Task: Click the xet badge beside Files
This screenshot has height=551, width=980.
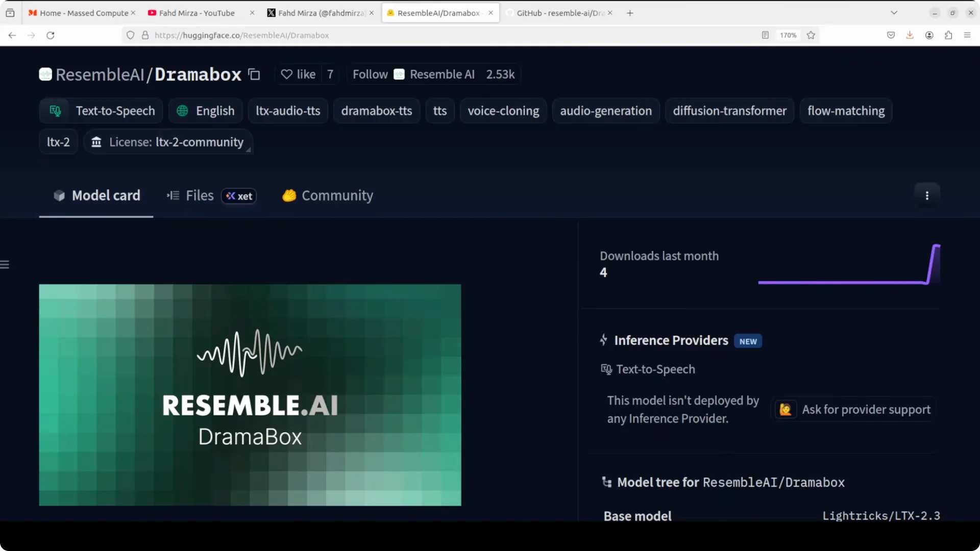Action: (239, 196)
